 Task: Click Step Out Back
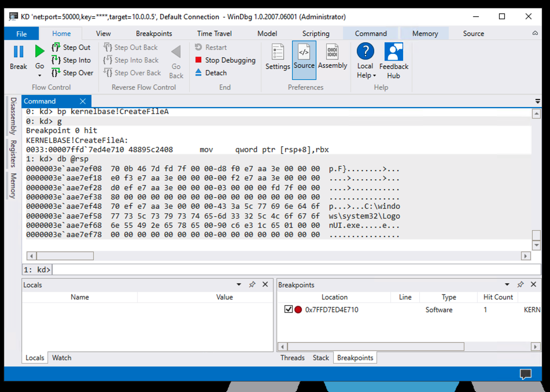[131, 47]
